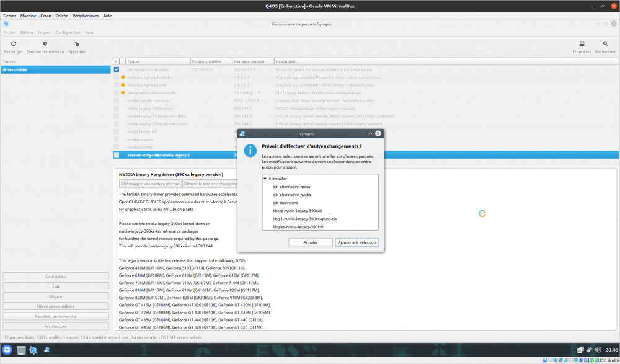Sort by the Version installée column header

(x=211, y=61)
